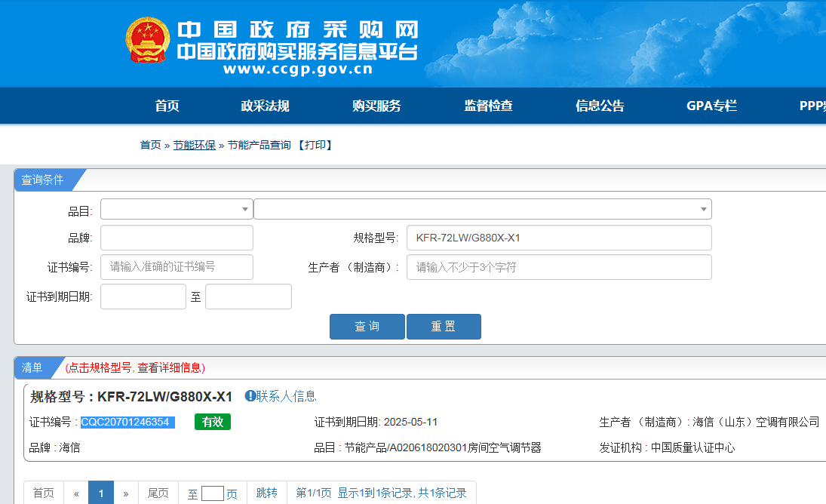Click the 重置 reset button
Viewport: 826px width, 504px height.
tap(444, 327)
